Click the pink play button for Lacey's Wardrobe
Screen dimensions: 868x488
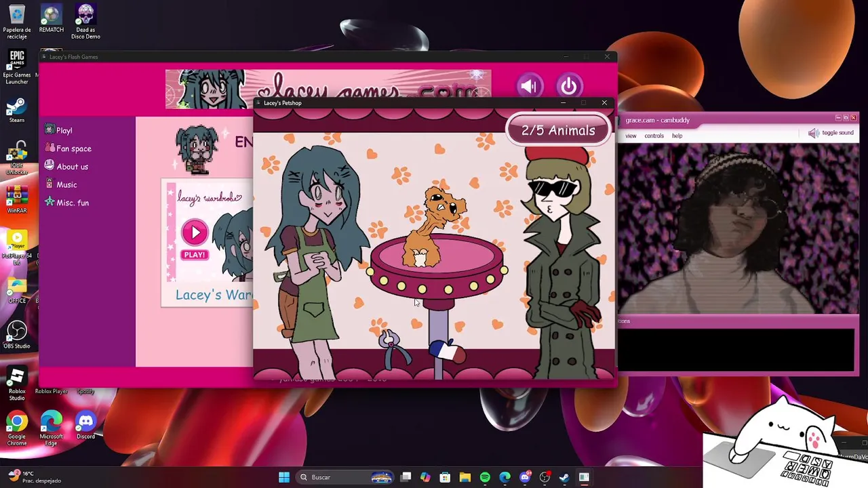(195, 232)
